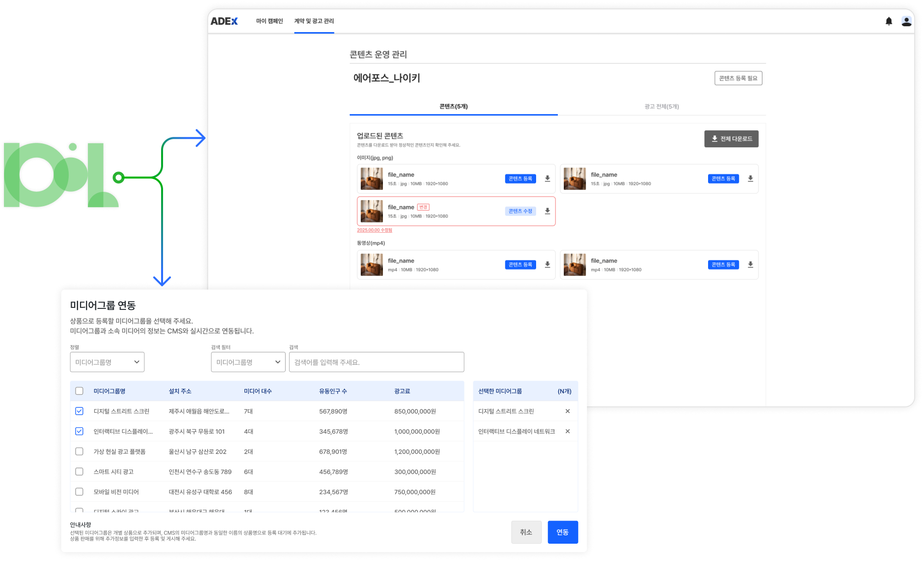This screenshot has height=561, width=924.
Task: Open the 마이 캠페인 menu
Action: pos(269,21)
